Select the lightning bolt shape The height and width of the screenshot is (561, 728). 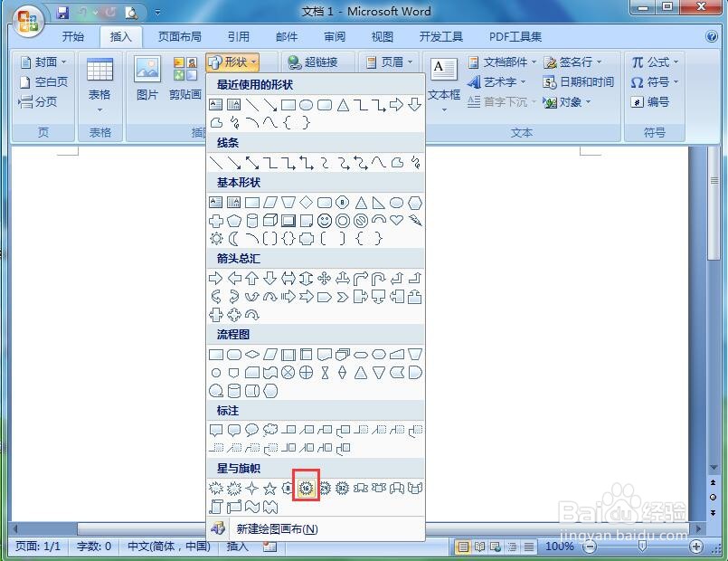(414, 220)
